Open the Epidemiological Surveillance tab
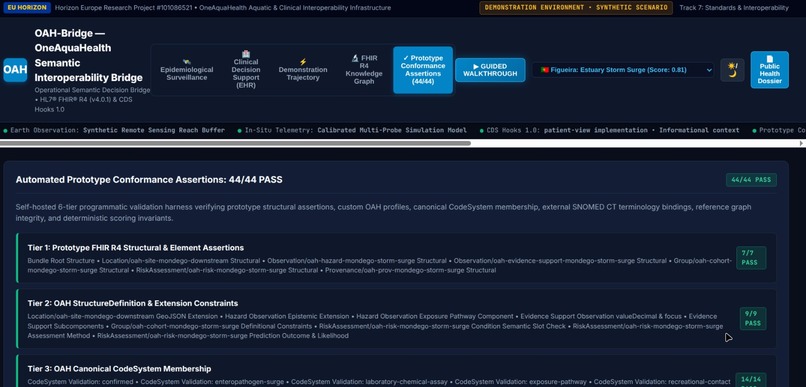The image size is (806, 387). coord(187,70)
